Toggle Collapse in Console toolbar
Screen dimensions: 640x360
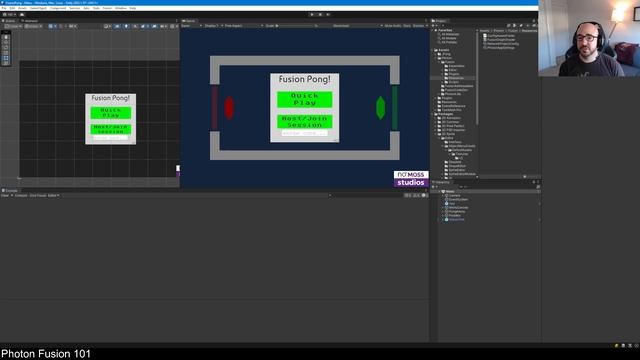[x=21, y=196]
